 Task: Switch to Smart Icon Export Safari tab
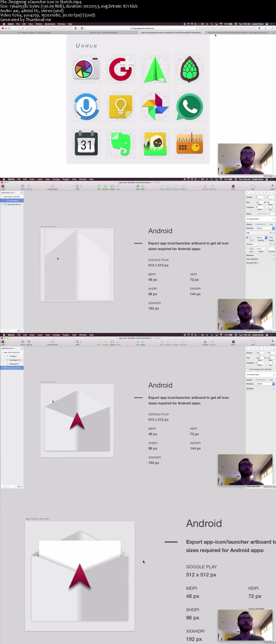[239, 33]
